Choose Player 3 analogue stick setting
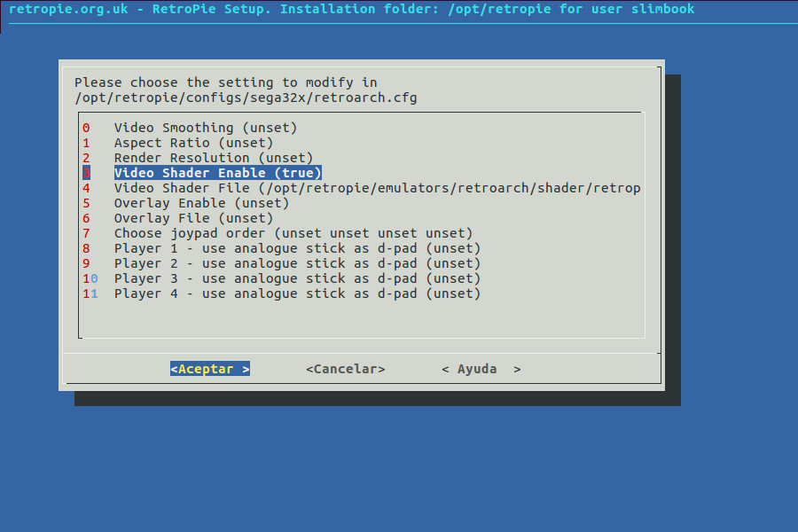Viewport: 798px width, 532px height. [x=297, y=278]
